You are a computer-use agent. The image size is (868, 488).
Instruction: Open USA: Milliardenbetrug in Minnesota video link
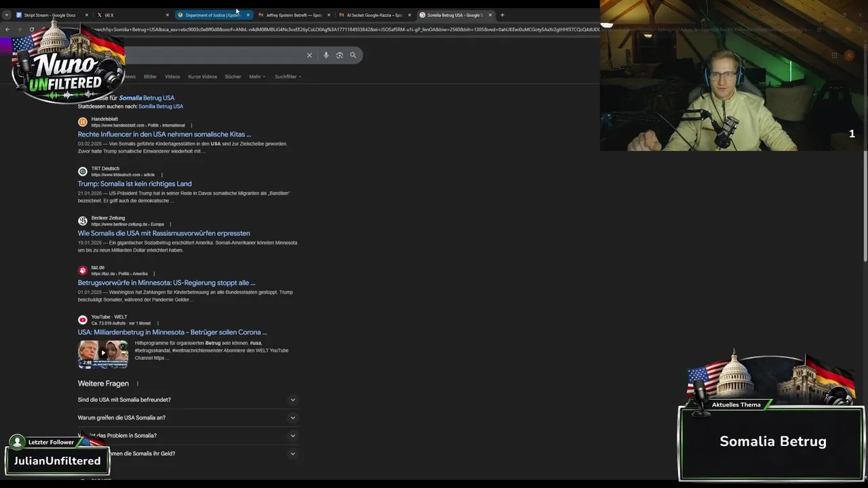click(172, 332)
